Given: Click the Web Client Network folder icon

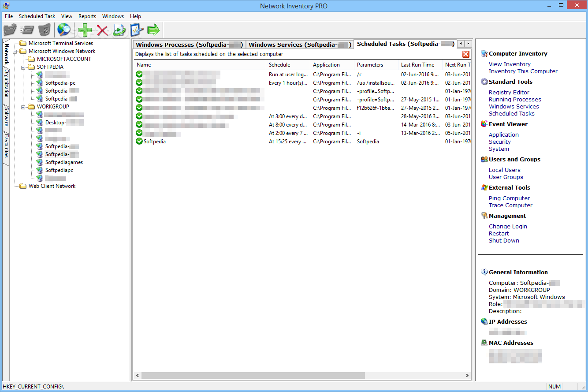Looking at the screenshot, I should [23, 186].
